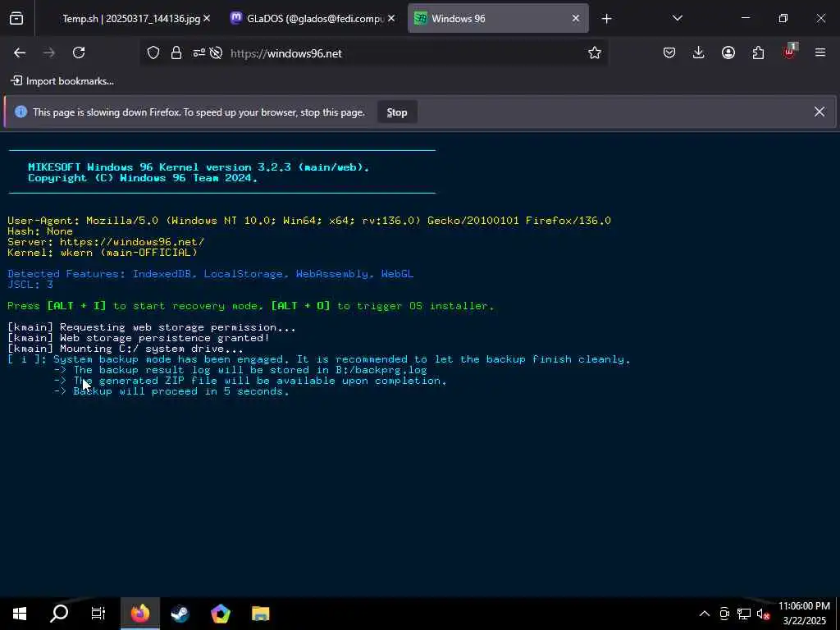Close the Windows 96 tab
The width and height of the screenshot is (840, 630).
tap(576, 18)
